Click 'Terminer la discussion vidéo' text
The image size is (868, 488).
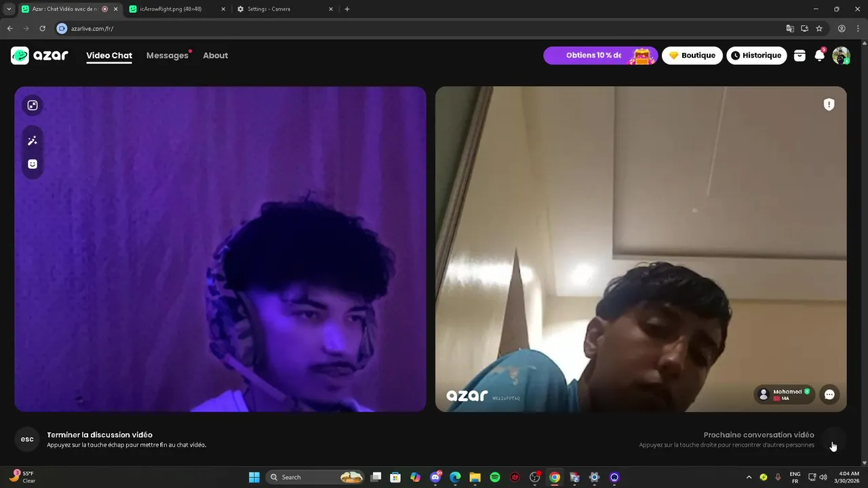tap(100, 435)
